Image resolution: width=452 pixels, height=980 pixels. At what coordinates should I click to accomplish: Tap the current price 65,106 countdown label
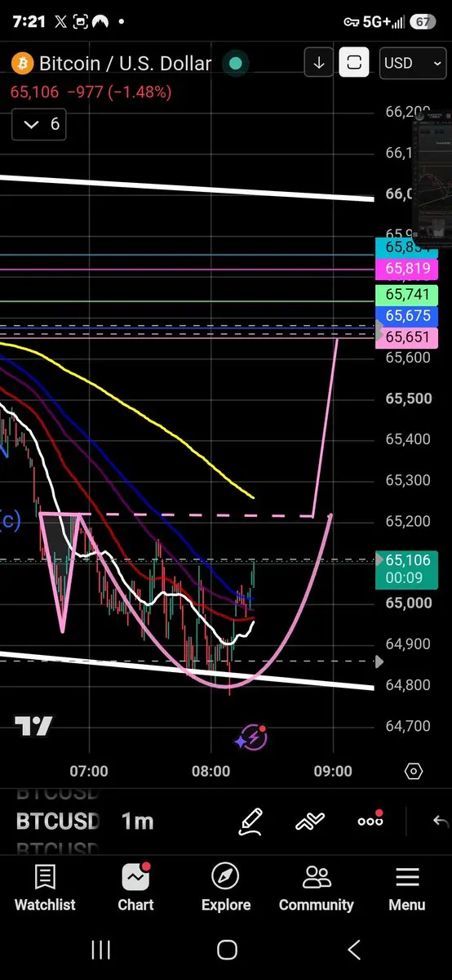(407, 569)
